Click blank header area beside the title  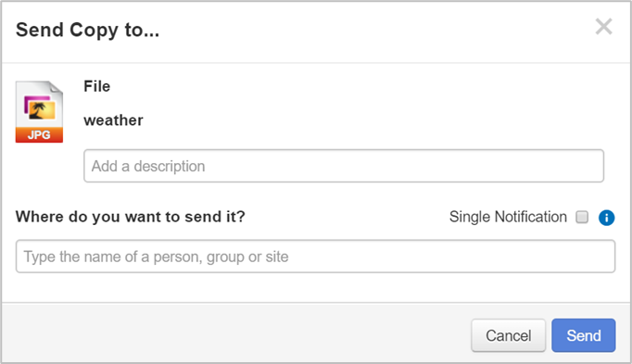(x=375, y=31)
